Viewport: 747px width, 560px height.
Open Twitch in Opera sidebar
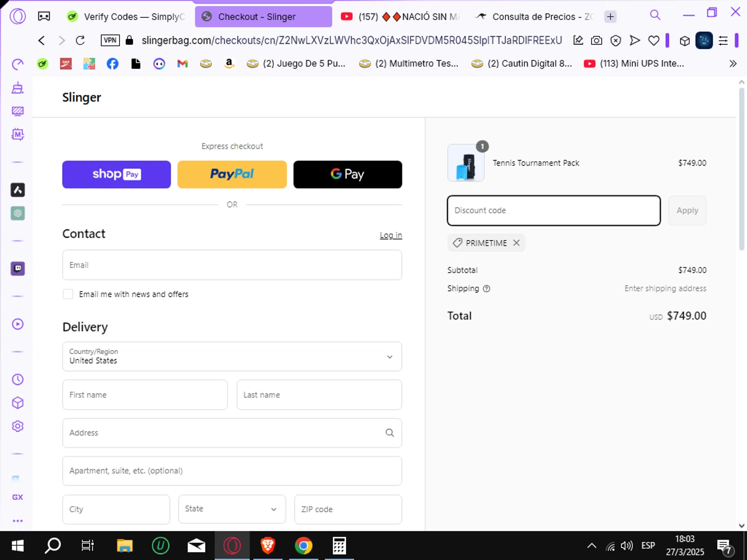[17, 269]
